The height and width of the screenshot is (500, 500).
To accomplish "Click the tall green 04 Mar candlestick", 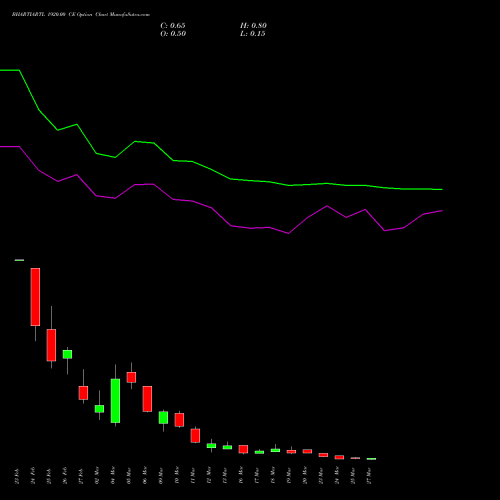I will point(115,401).
